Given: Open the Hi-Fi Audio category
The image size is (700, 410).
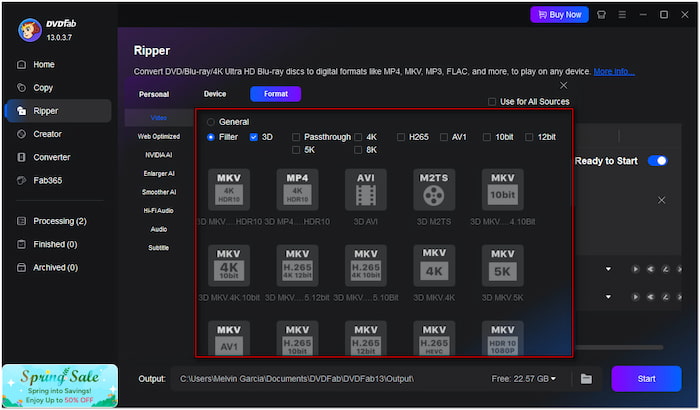Looking at the screenshot, I should pos(159,210).
